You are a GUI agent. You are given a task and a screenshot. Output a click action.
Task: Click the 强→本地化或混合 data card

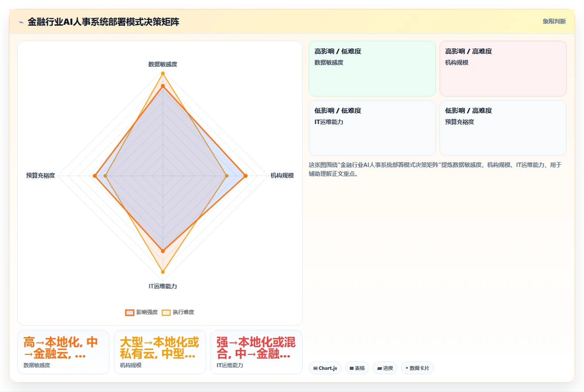(x=257, y=352)
